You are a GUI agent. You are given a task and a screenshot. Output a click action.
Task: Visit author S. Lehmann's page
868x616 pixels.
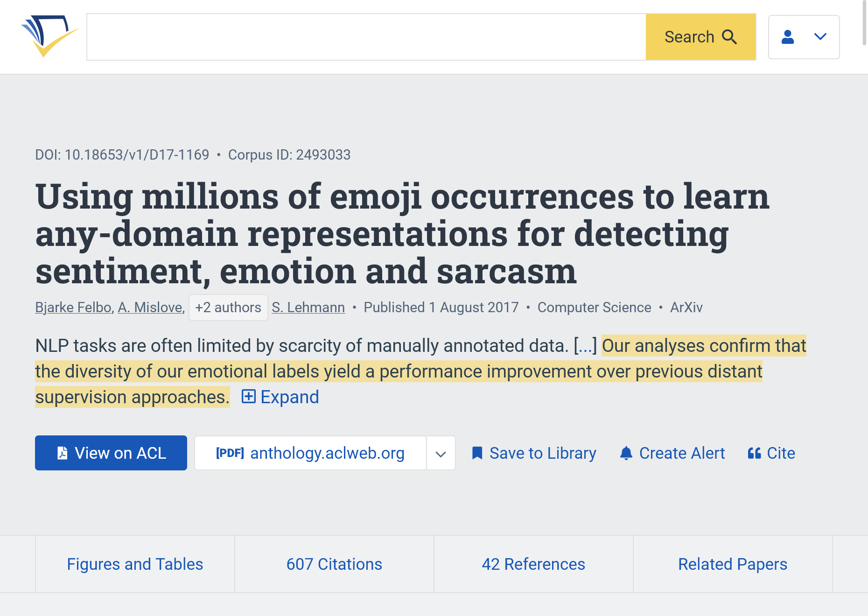(x=308, y=308)
